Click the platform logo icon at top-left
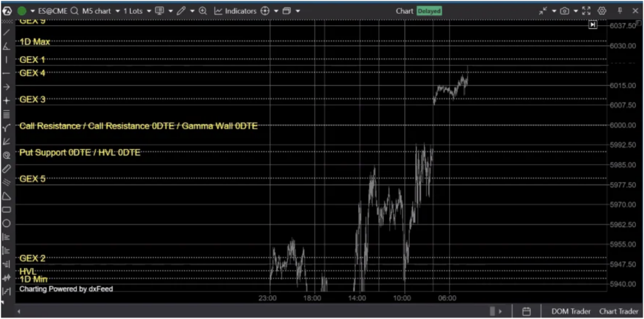Viewport: 644px width, 319px height. (x=6, y=11)
